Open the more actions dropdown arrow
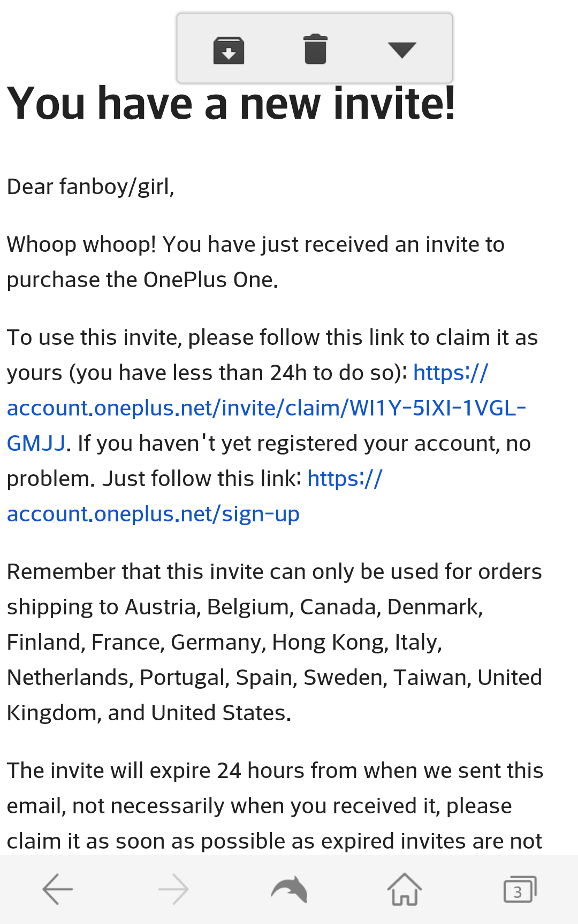 [402, 50]
